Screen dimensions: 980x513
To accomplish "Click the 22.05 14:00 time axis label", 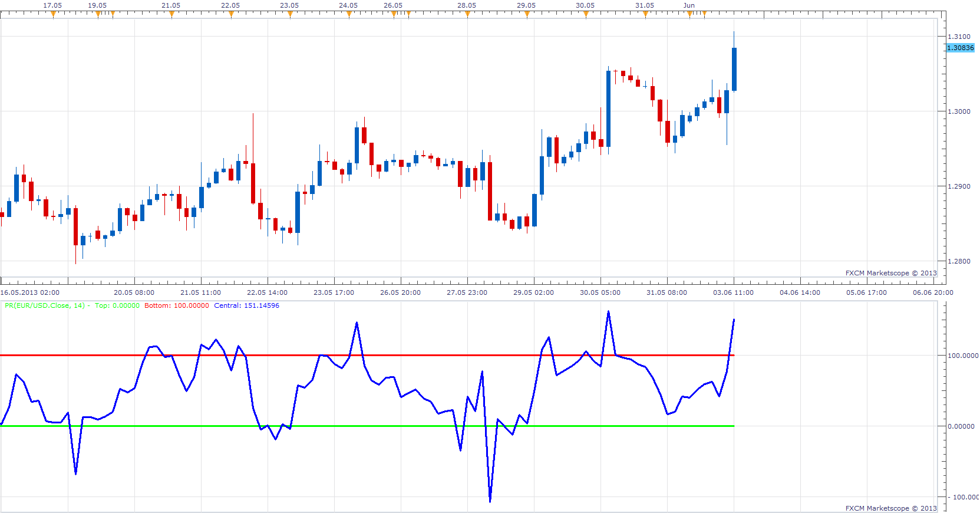I will (x=267, y=292).
